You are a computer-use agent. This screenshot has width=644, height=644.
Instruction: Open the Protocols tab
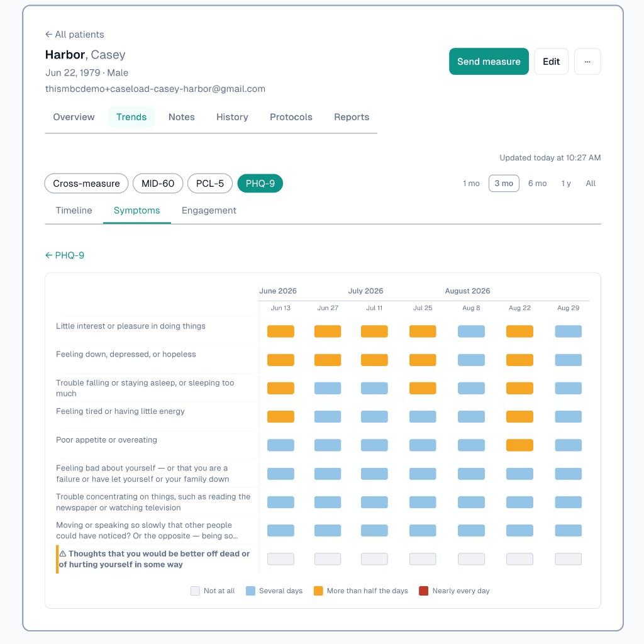point(291,117)
